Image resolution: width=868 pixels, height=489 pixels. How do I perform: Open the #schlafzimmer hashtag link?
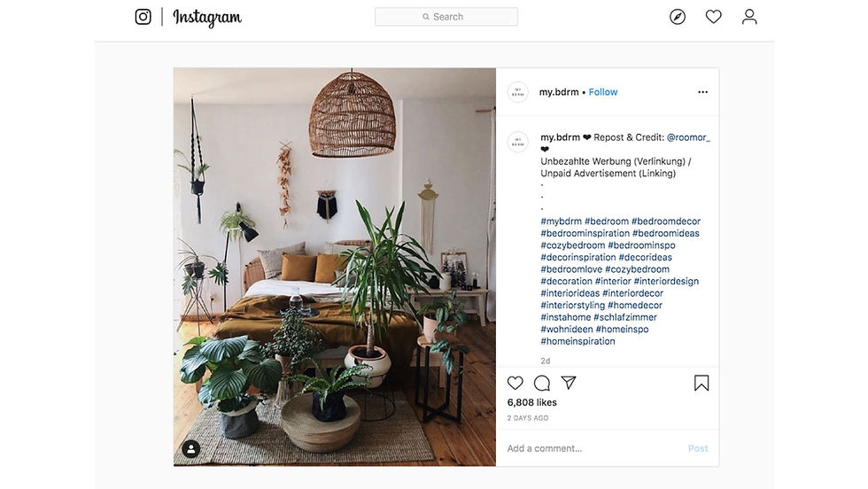(x=625, y=317)
